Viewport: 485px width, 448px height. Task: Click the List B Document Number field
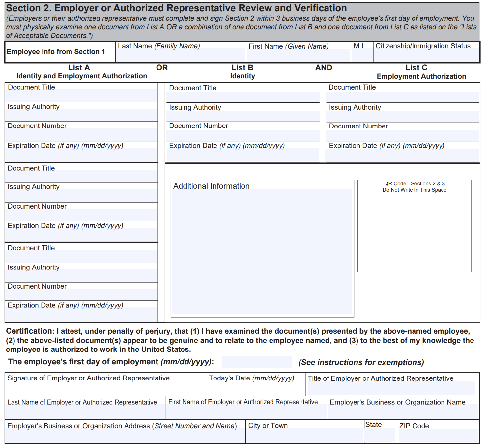coord(243,135)
